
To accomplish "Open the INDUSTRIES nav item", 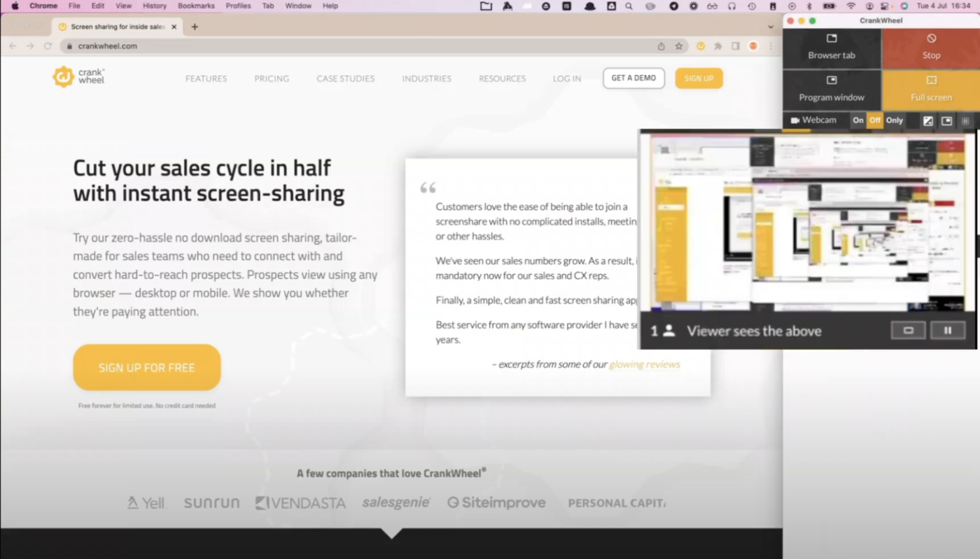I will click(426, 78).
